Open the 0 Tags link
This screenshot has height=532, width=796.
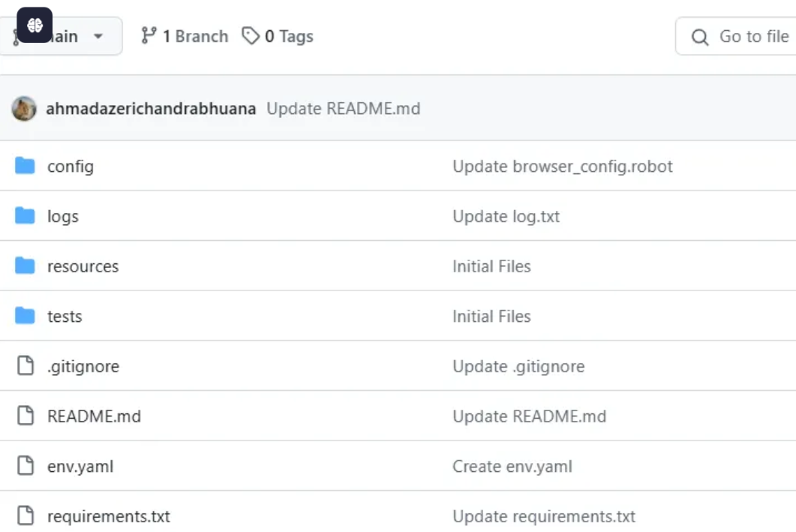[278, 36]
